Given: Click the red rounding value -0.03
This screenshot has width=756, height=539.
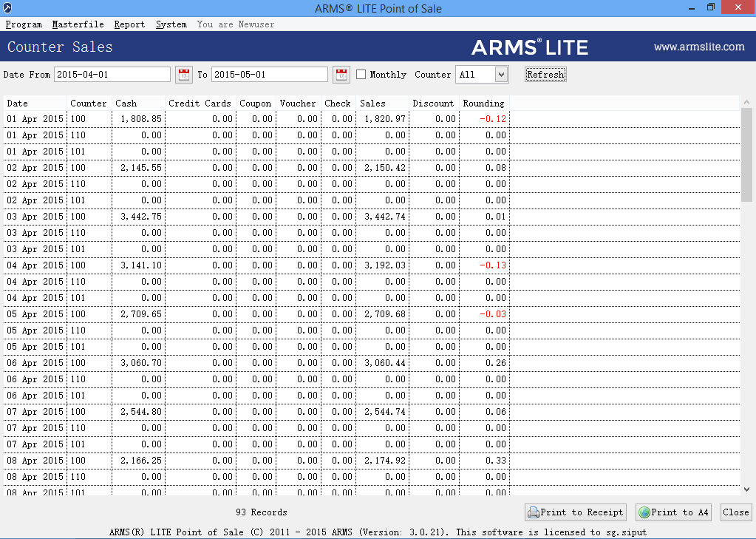Looking at the screenshot, I should (493, 314).
